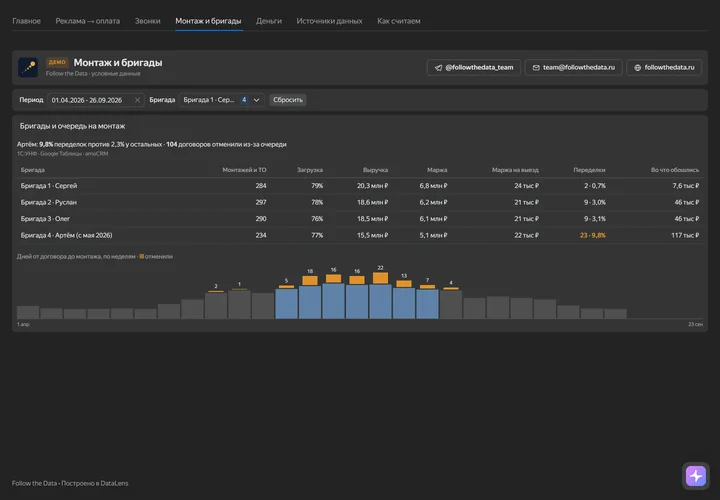Click the selected count badge 4
Image resolution: width=720 pixels, height=500 pixels.
coord(244,100)
